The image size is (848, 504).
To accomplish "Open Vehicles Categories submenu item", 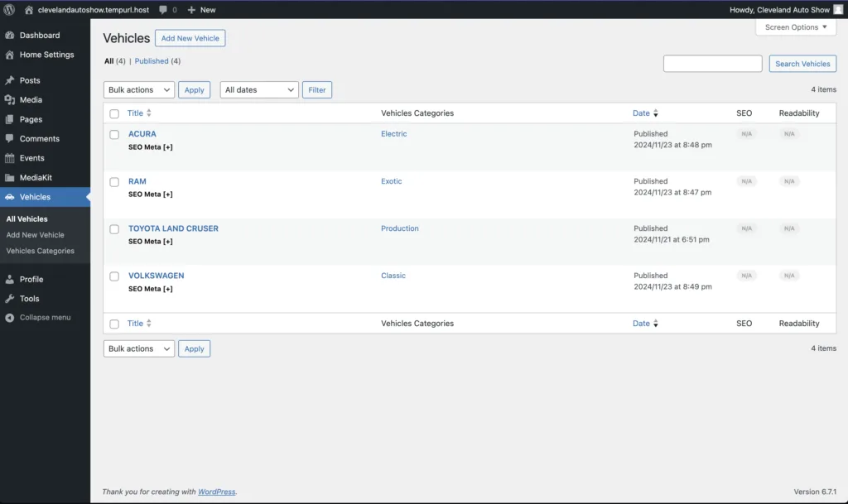I will coord(40,251).
